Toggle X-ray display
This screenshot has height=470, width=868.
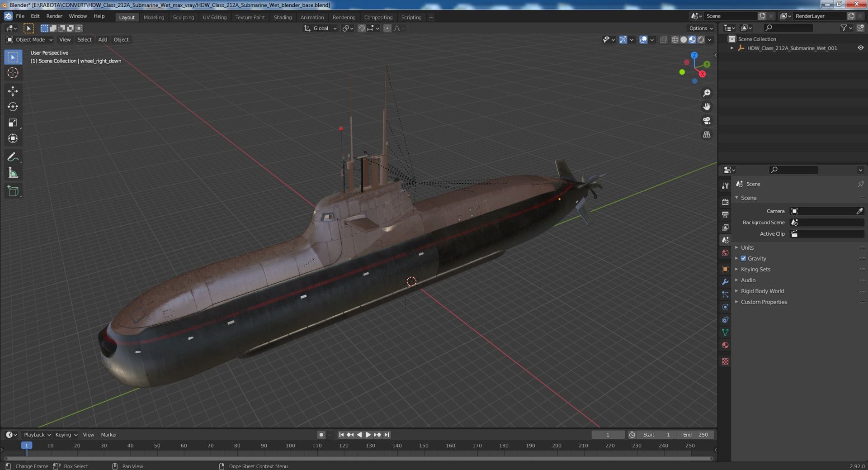(663, 40)
